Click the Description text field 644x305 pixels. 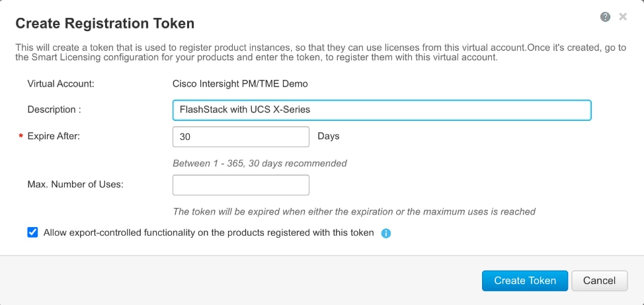pos(382,110)
